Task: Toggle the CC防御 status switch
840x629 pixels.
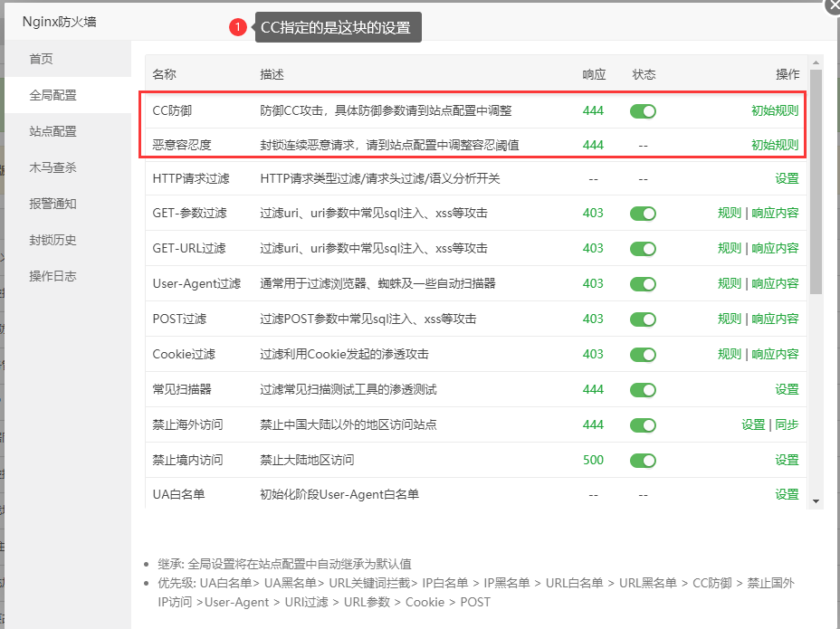Action: 643,111
